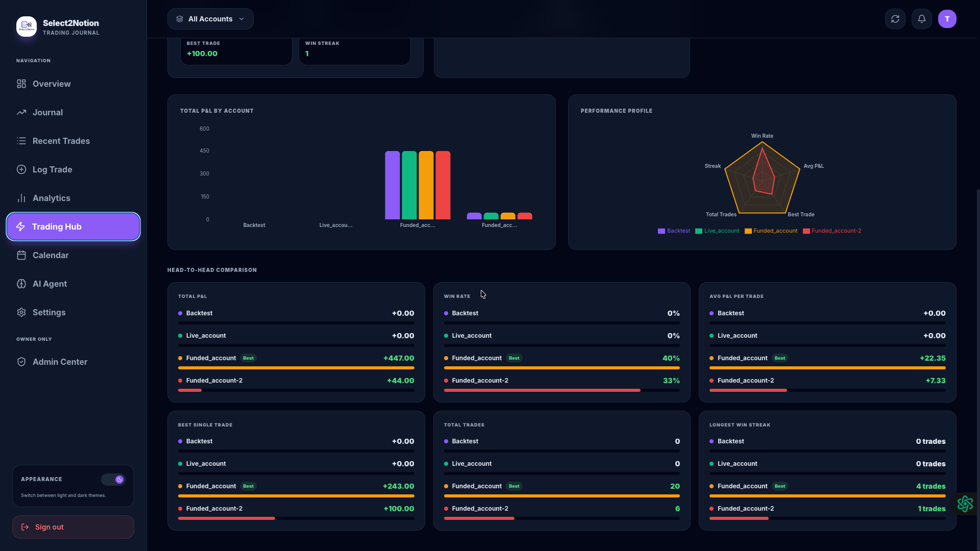
Task: Toggle Live_account legend in Performance Profile
Action: pyautogui.click(x=717, y=231)
